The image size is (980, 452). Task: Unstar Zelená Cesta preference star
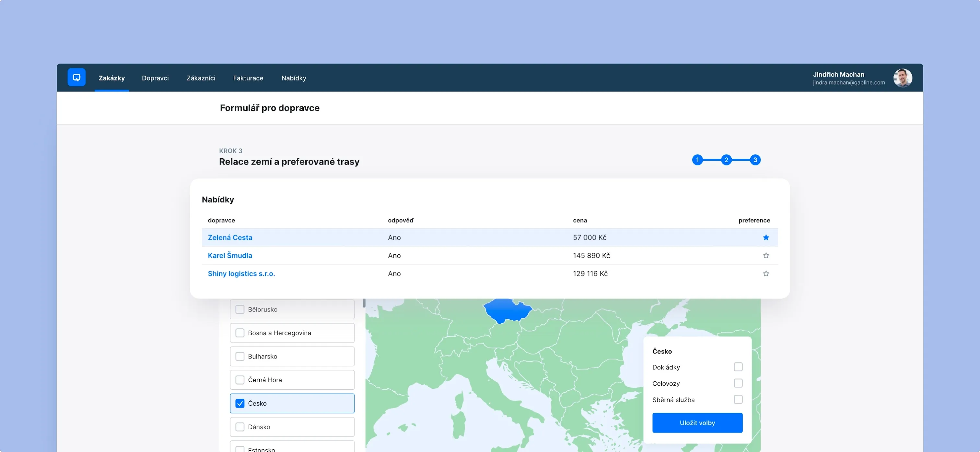(766, 237)
